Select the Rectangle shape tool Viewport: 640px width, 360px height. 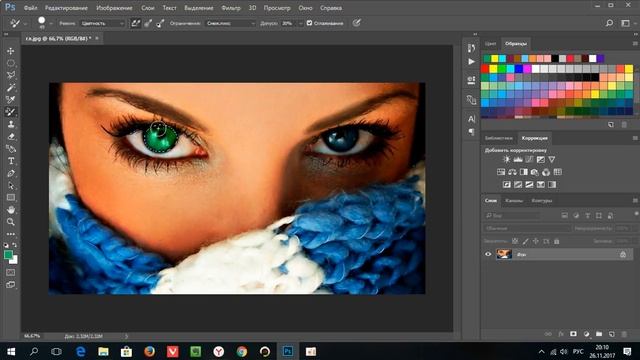coord(11,198)
